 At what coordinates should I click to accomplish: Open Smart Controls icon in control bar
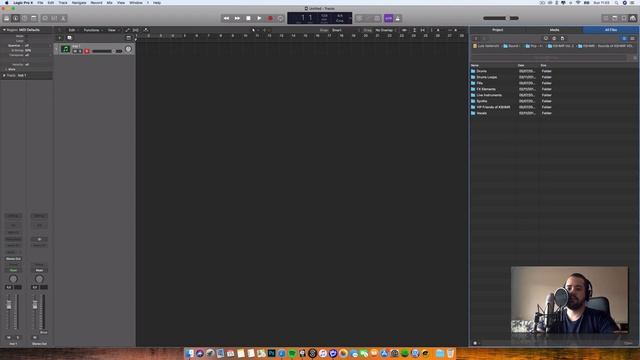click(45, 18)
